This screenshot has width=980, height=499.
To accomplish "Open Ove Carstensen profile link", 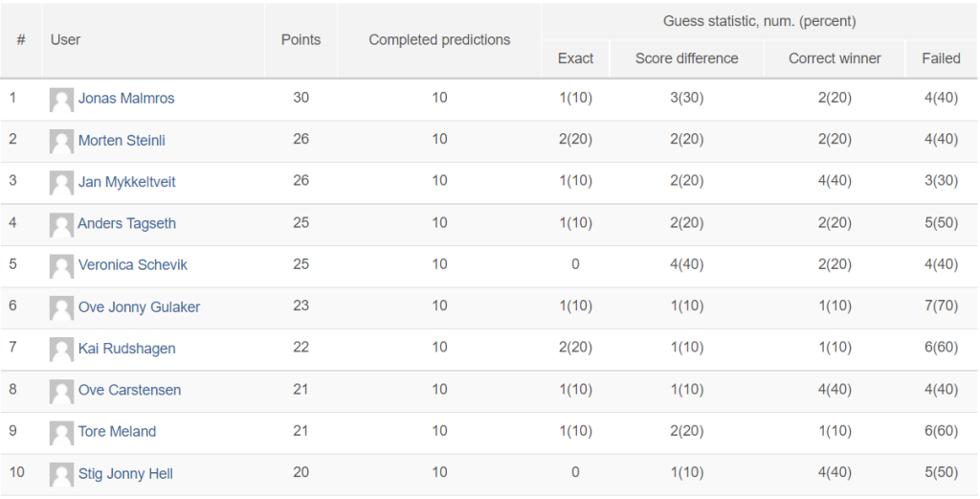I will tap(129, 390).
